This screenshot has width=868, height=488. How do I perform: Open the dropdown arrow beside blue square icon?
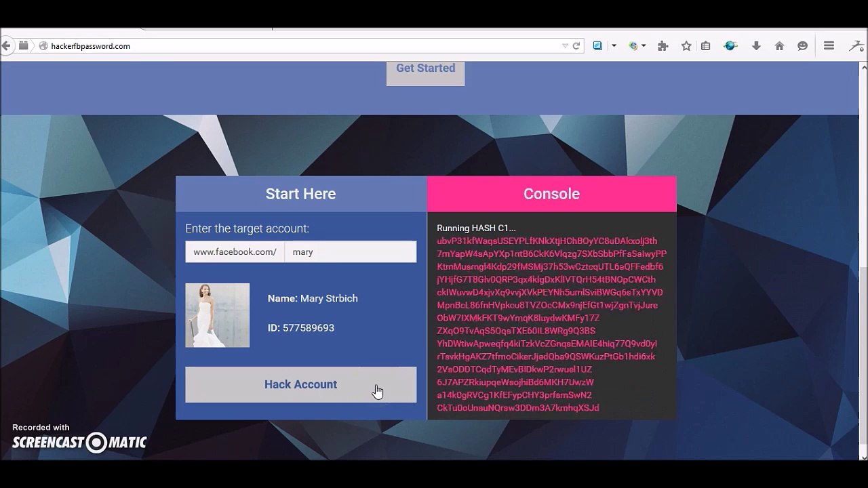(x=614, y=46)
